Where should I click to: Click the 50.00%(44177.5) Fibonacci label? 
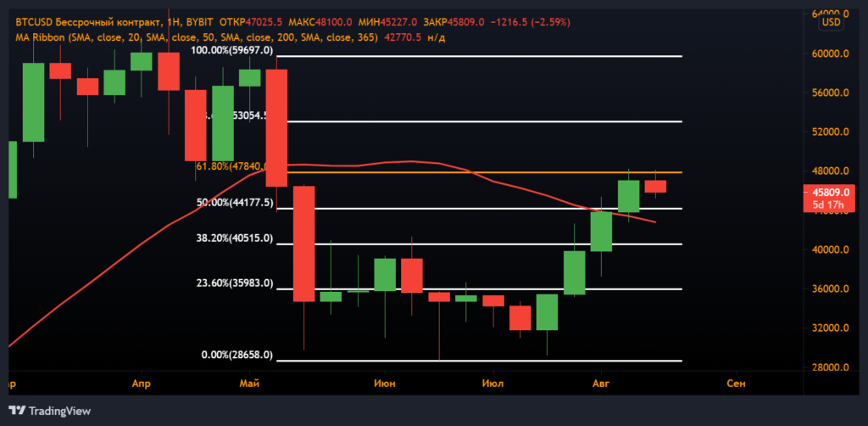pos(234,203)
